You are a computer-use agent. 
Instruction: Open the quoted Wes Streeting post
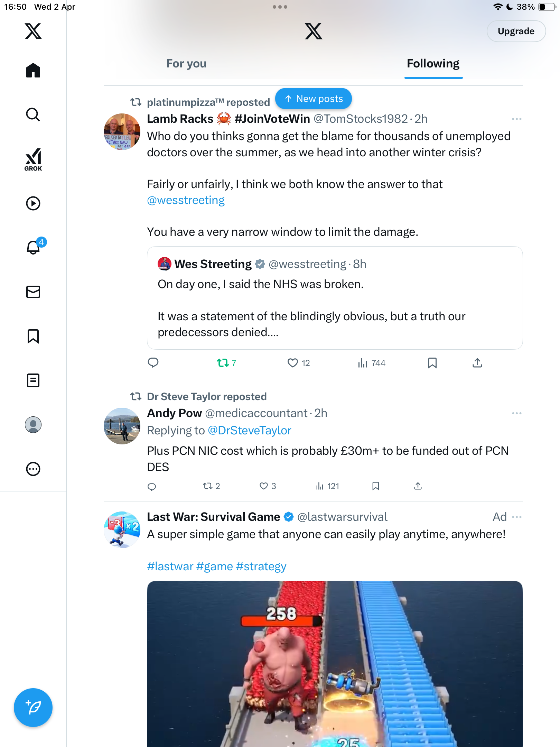pos(335,298)
